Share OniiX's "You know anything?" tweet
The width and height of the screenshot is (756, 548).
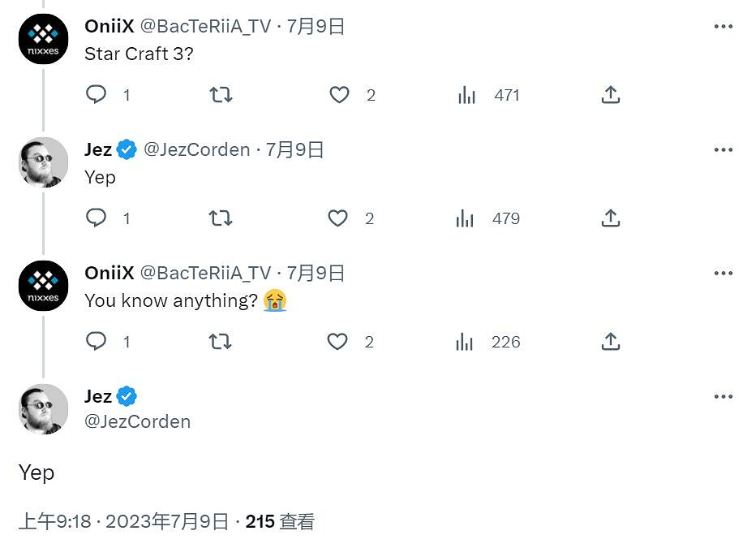(610, 341)
